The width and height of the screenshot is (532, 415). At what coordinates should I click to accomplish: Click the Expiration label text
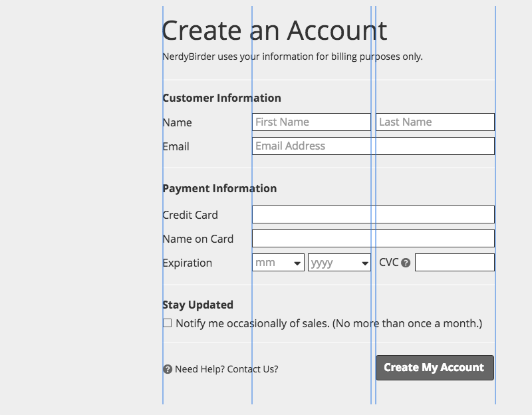188,263
